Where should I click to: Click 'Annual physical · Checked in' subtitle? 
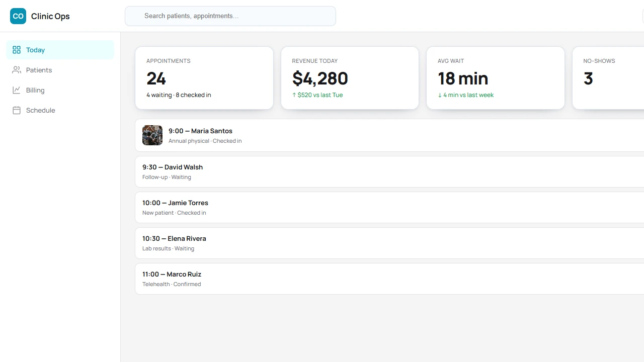coord(205,141)
